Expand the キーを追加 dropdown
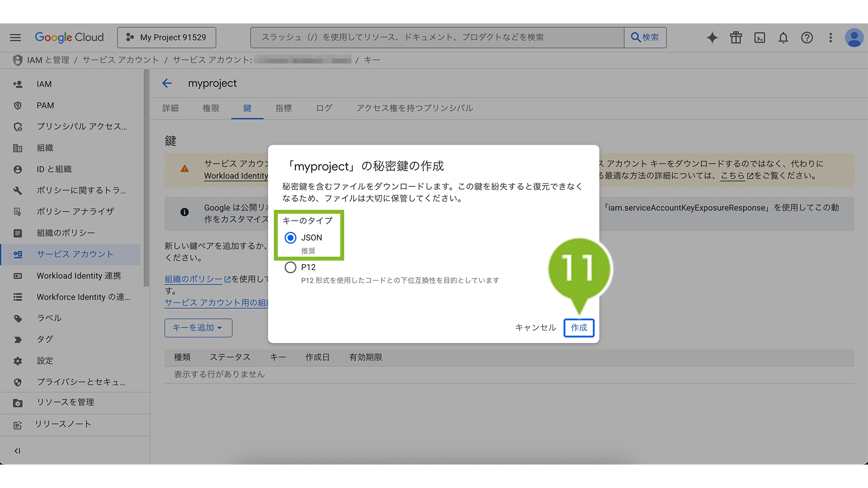The image size is (868, 488). [198, 328]
